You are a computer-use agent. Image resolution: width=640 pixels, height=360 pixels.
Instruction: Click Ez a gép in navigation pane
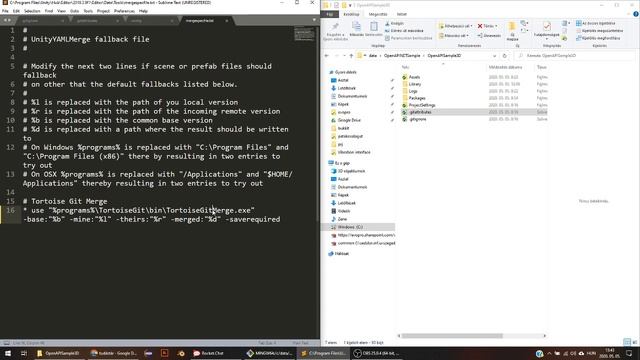tap(342, 163)
